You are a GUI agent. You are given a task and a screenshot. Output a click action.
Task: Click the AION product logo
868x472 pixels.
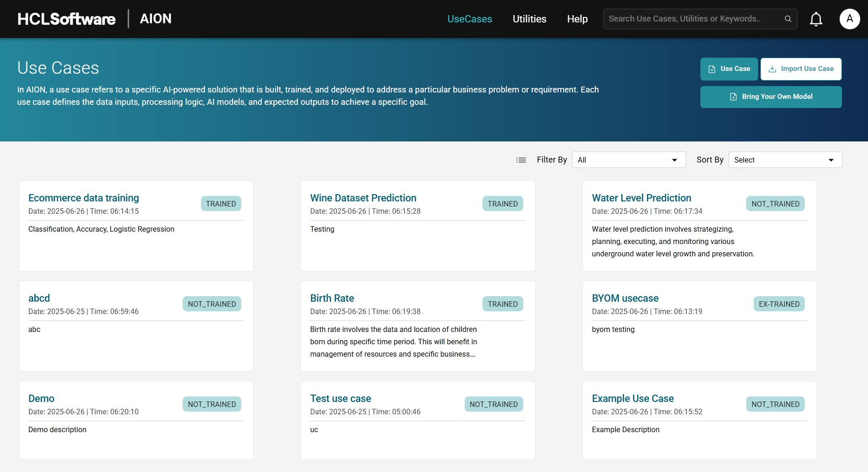pos(156,19)
